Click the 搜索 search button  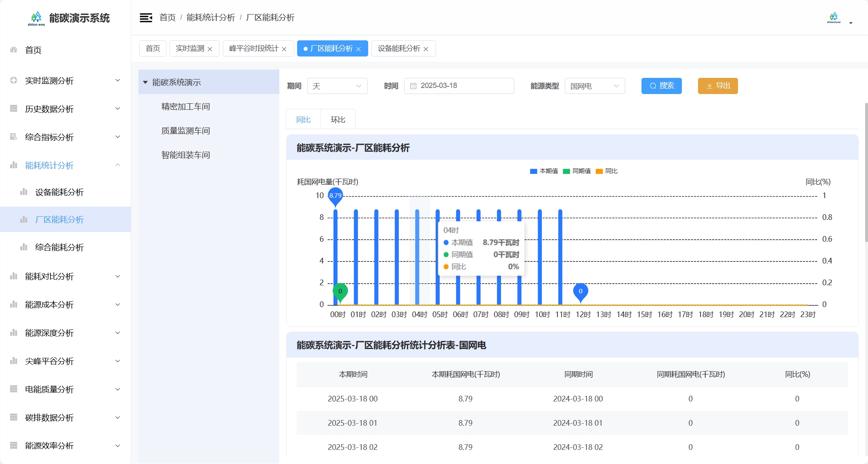pyautogui.click(x=661, y=86)
